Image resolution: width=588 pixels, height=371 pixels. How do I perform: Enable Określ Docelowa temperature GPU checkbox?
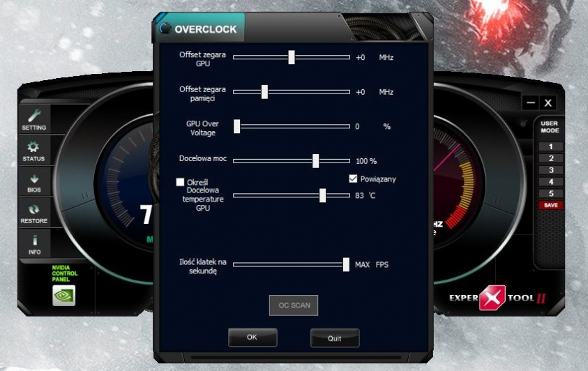(180, 182)
